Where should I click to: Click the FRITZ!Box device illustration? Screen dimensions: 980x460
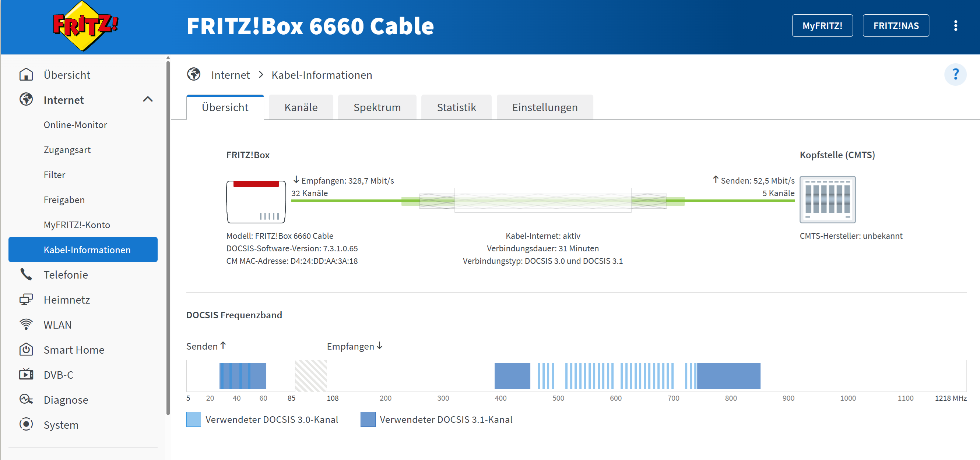pyautogui.click(x=256, y=202)
